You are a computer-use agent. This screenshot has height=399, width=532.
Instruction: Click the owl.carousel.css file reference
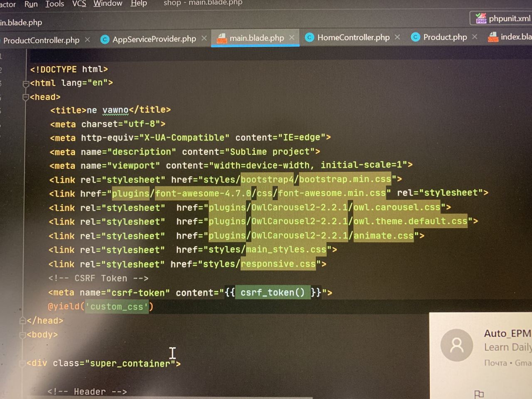(x=397, y=207)
